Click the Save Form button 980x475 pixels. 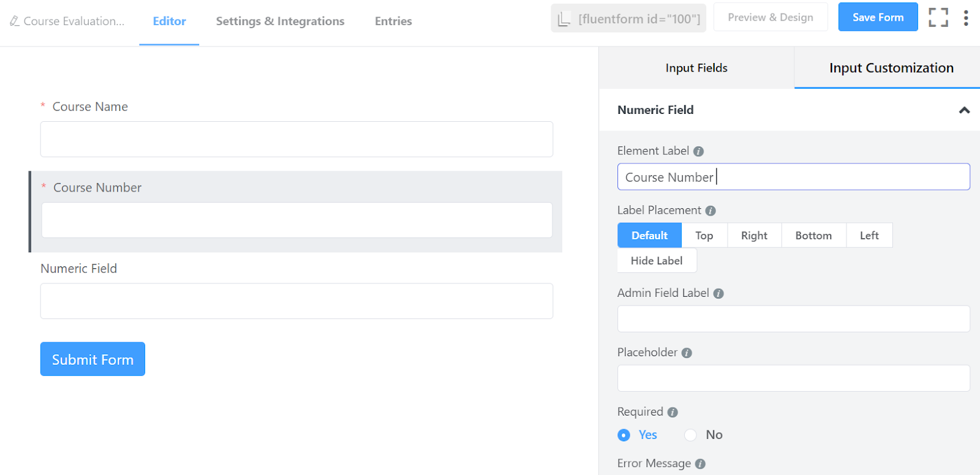tap(878, 17)
